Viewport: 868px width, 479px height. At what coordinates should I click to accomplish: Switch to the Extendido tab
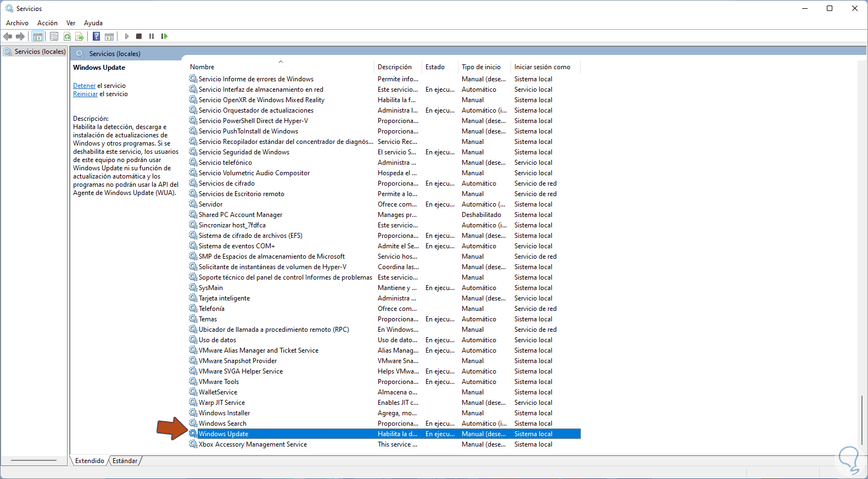89,461
